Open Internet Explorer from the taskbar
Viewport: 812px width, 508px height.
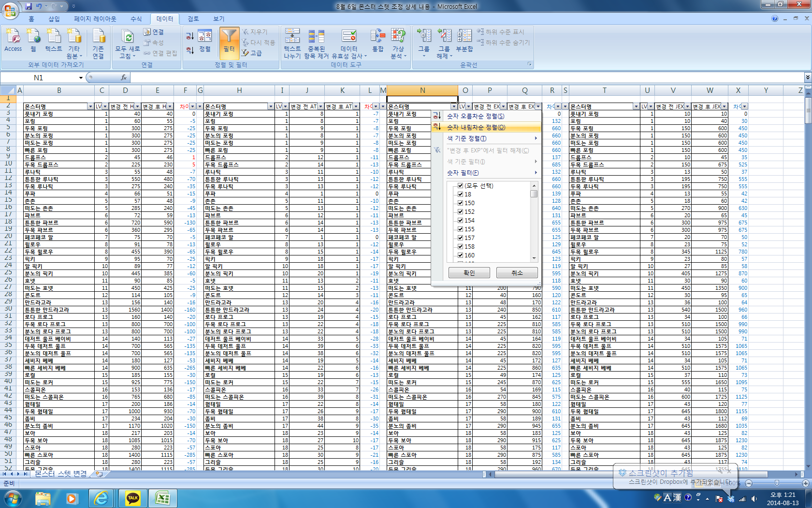point(101,498)
